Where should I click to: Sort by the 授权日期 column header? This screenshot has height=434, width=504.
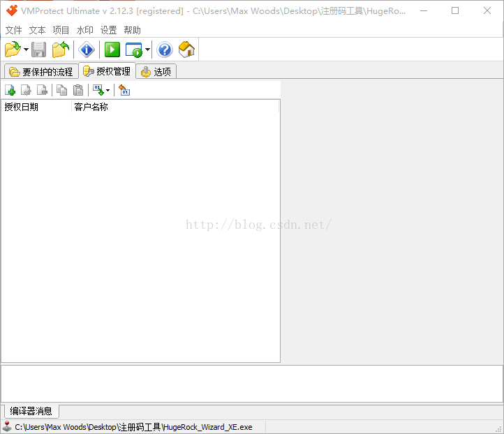coord(36,107)
